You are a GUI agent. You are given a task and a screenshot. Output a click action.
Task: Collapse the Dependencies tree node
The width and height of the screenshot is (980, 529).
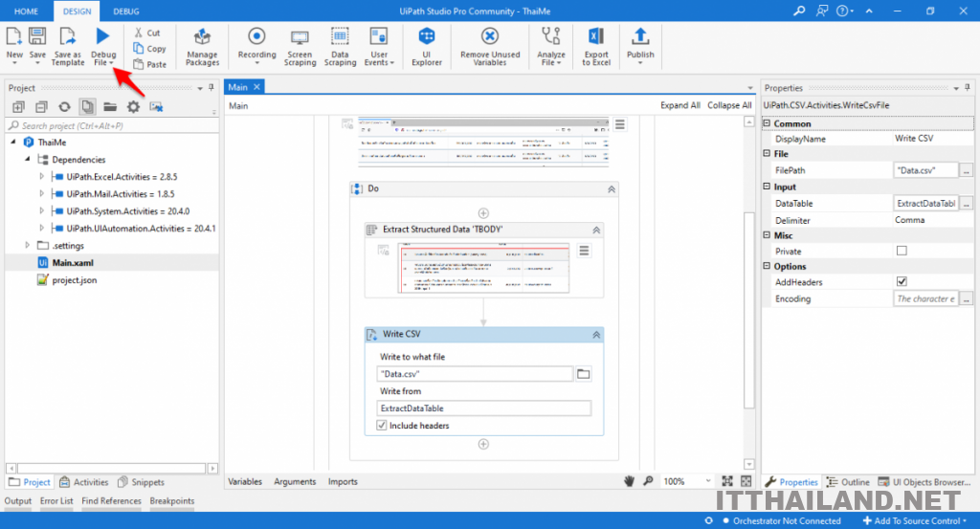28,159
